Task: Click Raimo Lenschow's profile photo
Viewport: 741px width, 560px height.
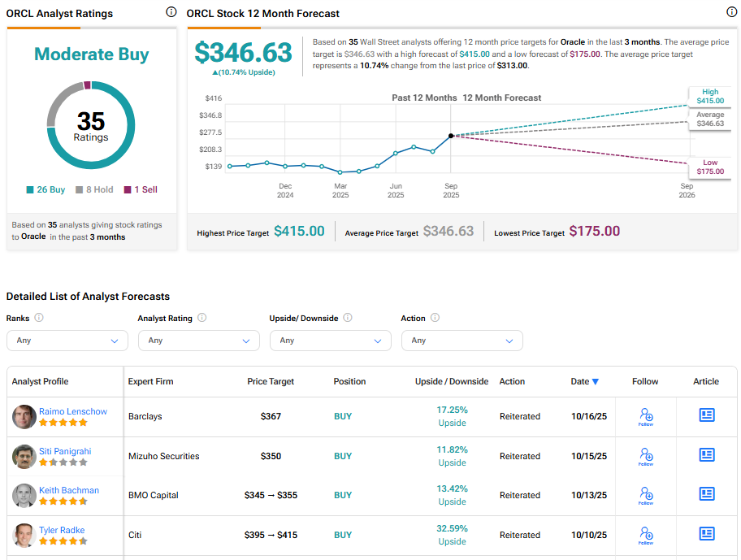Action: 24,417
